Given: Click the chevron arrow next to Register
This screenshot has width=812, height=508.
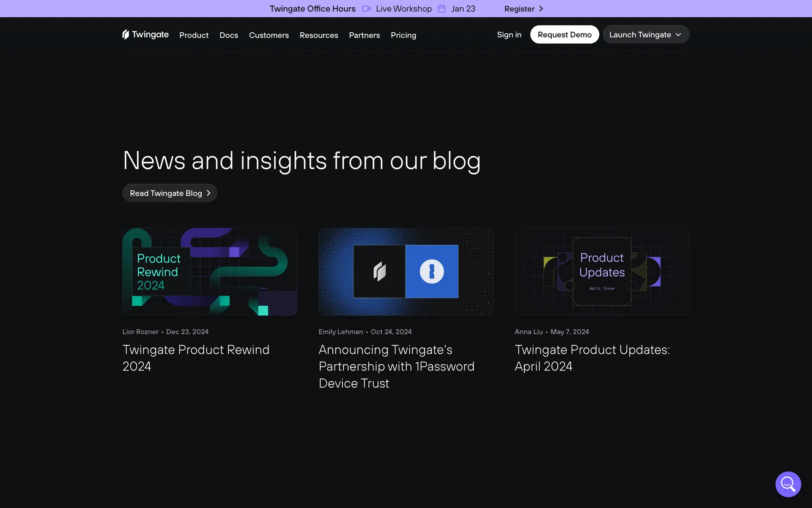Looking at the screenshot, I should point(541,9).
